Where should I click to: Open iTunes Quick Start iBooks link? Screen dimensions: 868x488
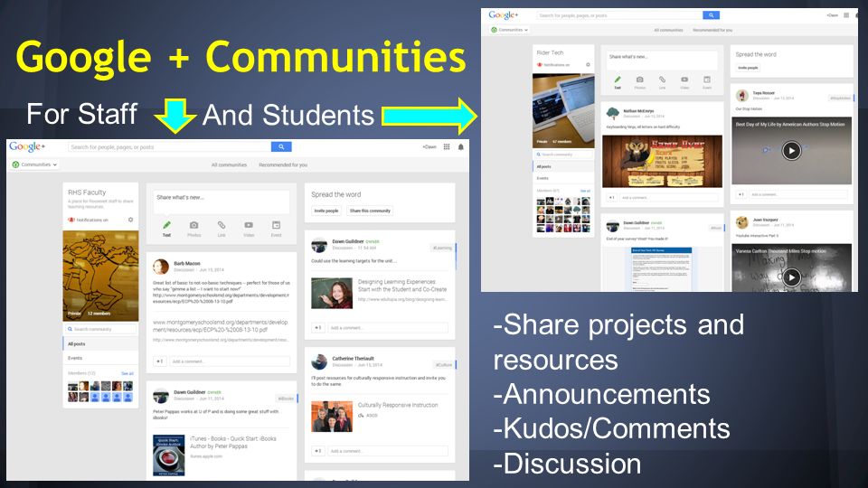232,442
